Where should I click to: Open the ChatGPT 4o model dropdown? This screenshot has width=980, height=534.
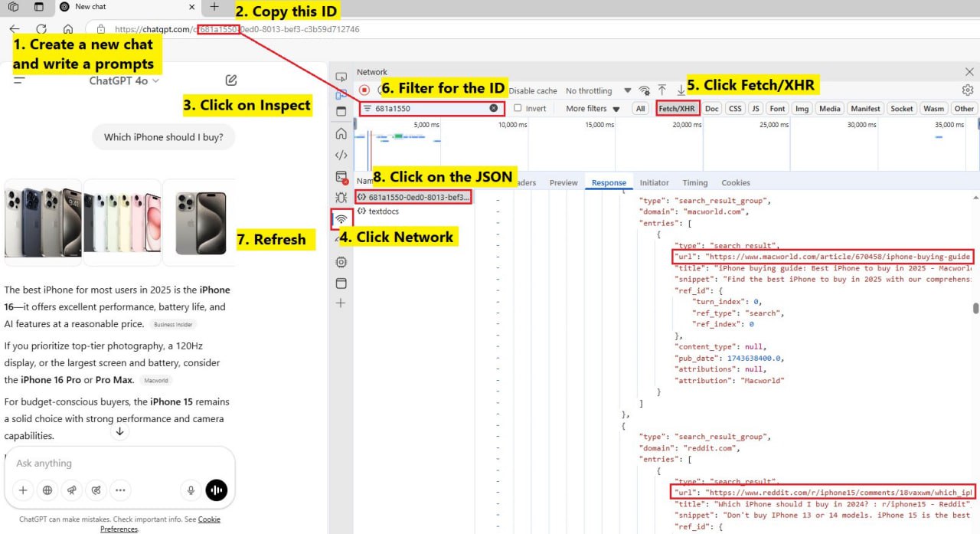tap(124, 80)
